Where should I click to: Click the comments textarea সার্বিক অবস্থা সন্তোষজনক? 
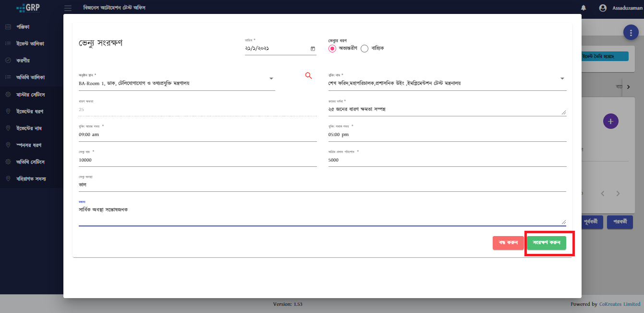pyautogui.click(x=322, y=215)
